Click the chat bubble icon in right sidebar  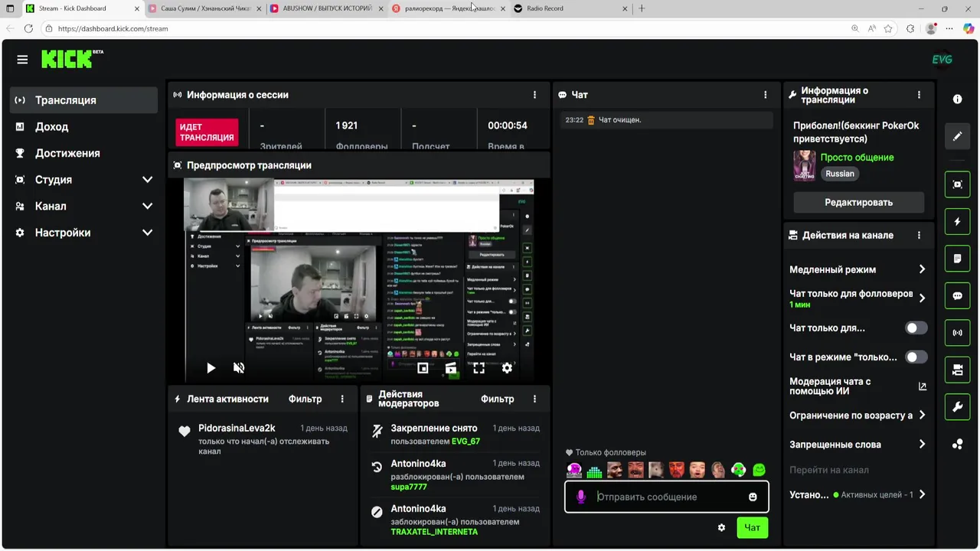(x=957, y=296)
